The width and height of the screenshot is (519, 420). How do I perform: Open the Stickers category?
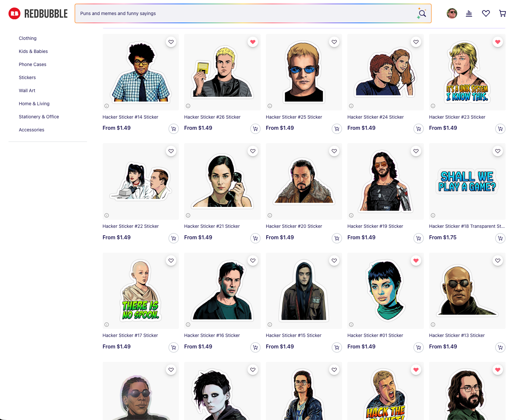point(27,77)
